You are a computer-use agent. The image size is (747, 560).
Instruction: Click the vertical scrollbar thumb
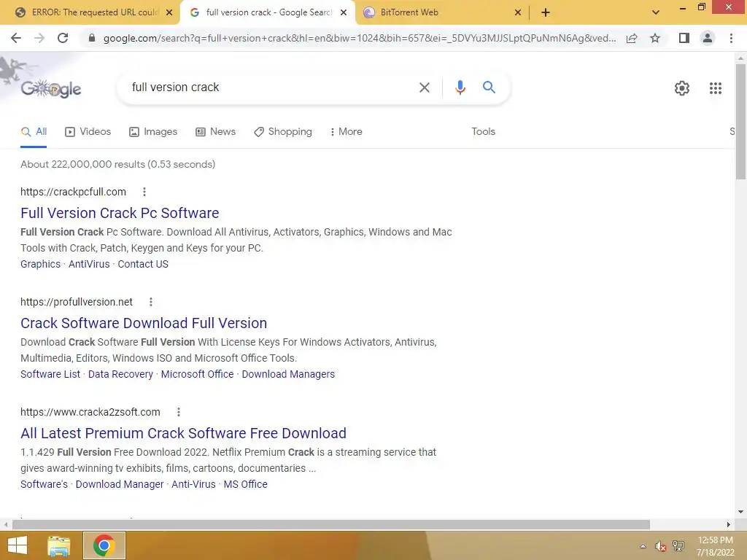[740, 122]
